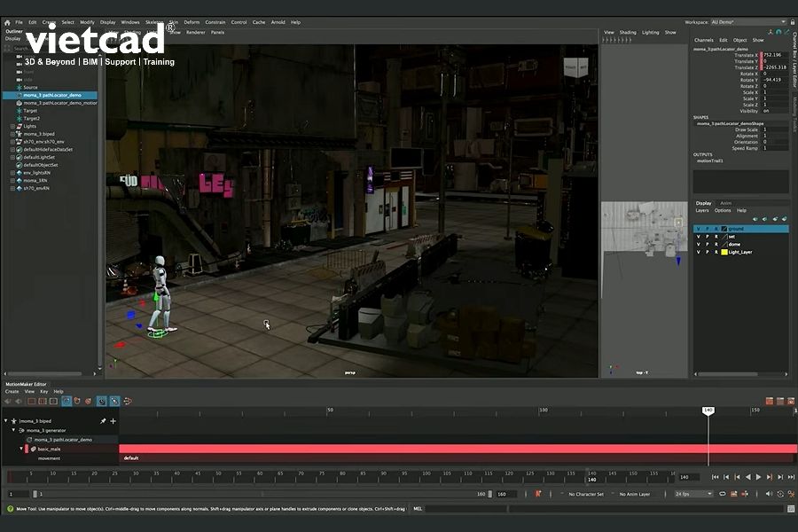Click the Translate X value field

point(775,55)
